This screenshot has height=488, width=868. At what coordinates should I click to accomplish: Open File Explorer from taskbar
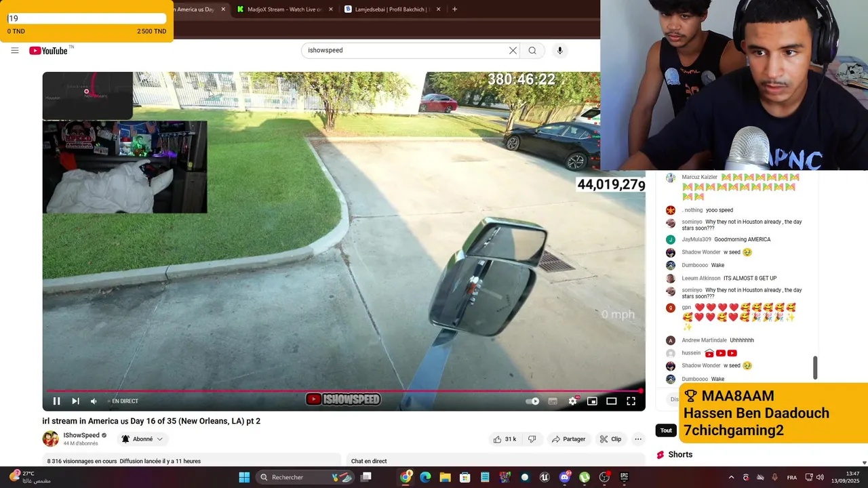coord(445,477)
